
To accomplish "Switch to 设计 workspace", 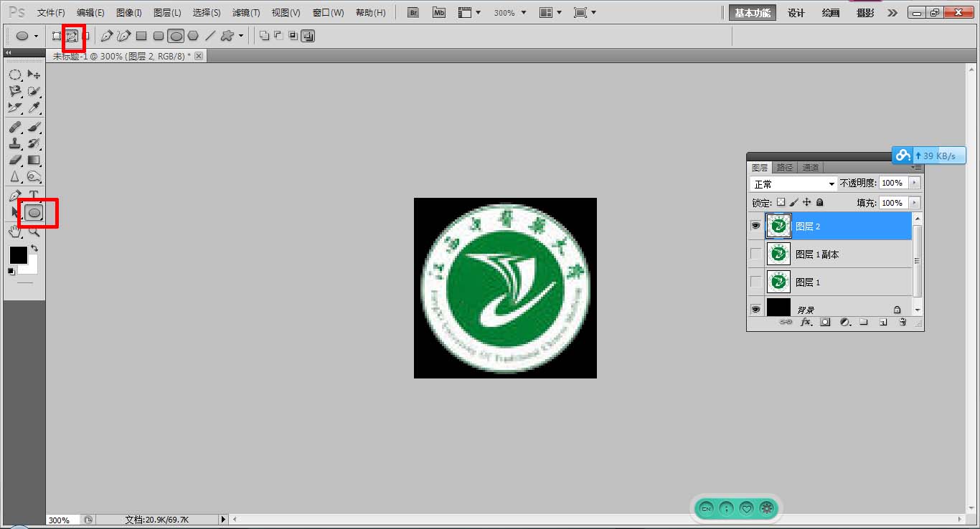I will click(796, 13).
